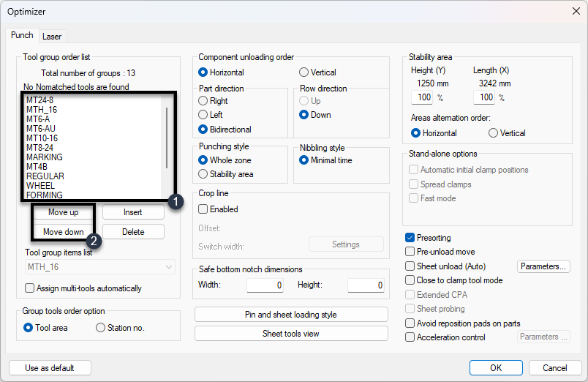588x382 pixels.
Task: Switch to the Laser tab
Action: coord(52,37)
